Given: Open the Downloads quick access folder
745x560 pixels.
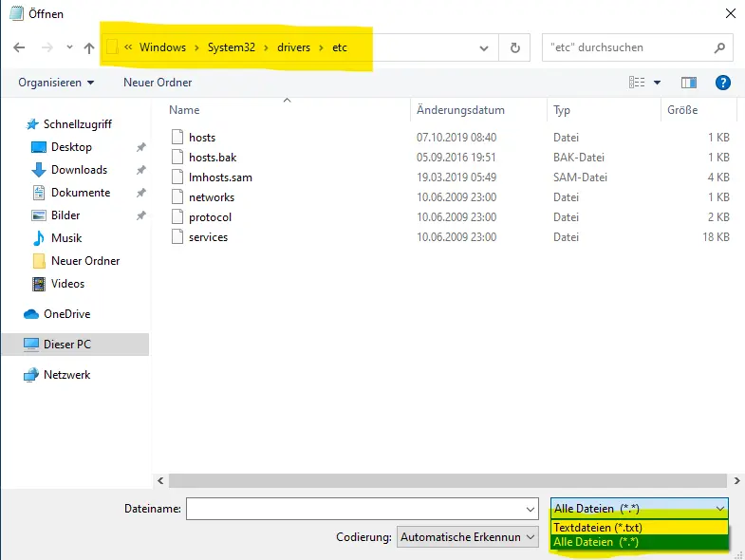Looking at the screenshot, I should pos(79,170).
